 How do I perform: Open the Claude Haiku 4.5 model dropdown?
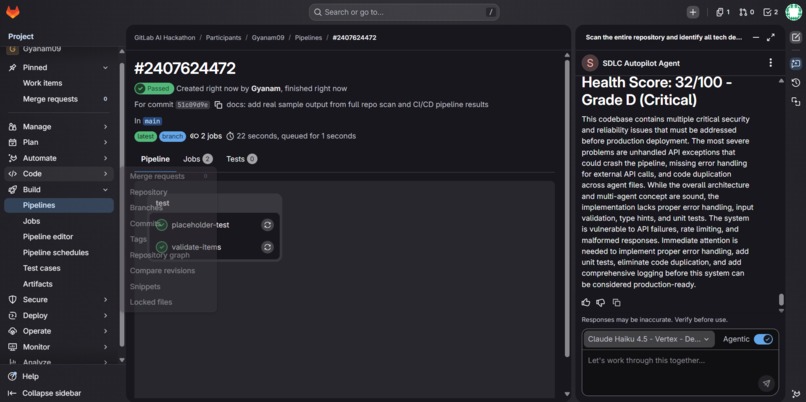click(649, 339)
